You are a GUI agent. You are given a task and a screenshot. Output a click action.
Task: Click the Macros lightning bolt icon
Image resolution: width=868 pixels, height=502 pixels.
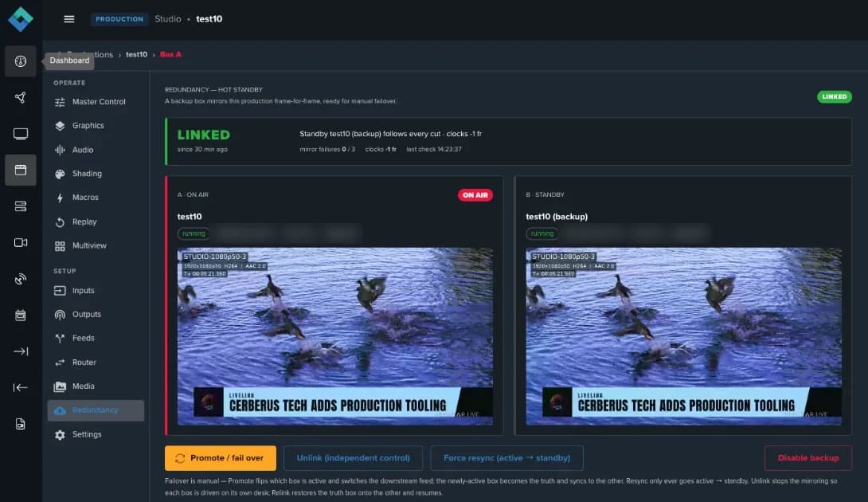tap(60, 198)
